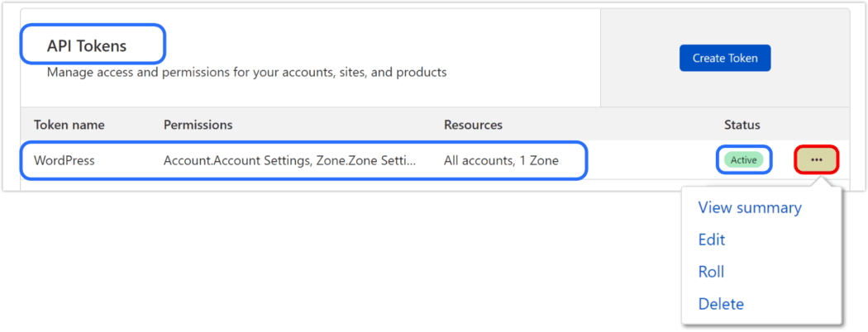Click the Manage access and permissions description

(246, 73)
